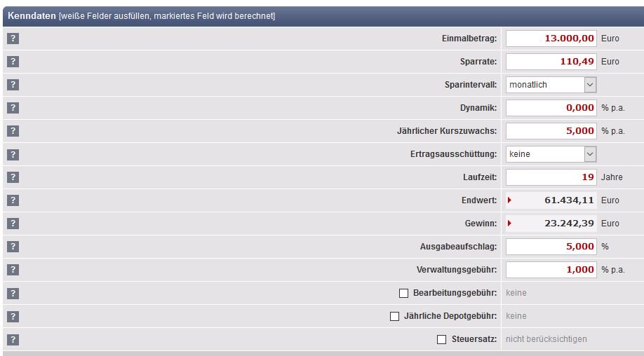Tick the Jährliche Depotgebühr checkbox

tap(394, 316)
